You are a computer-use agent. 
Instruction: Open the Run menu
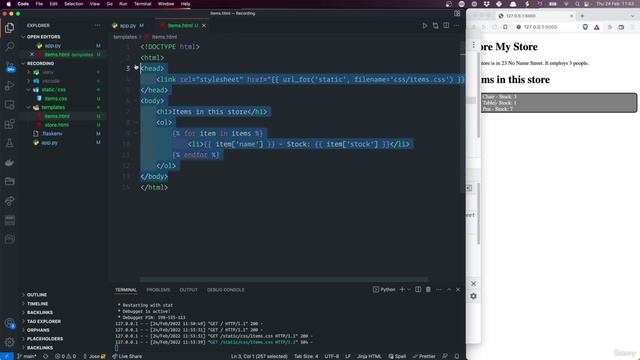tap(123, 4)
